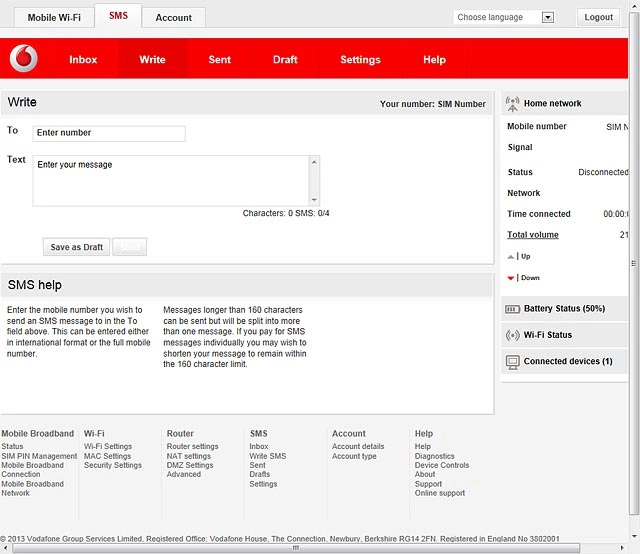Open footer Status link under Mobile Broadband
The height and width of the screenshot is (554, 640).
pos(12,446)
